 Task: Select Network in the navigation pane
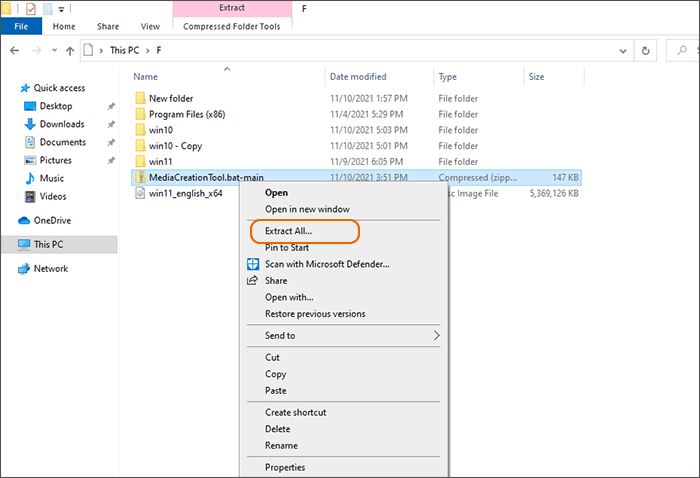[51, 269]
